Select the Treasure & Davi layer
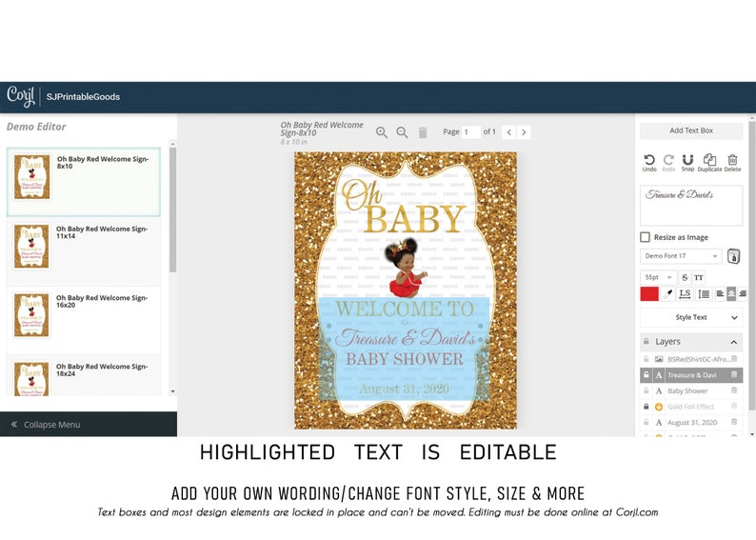This screenshot has height=540, width=756. [x=691, y=374]
